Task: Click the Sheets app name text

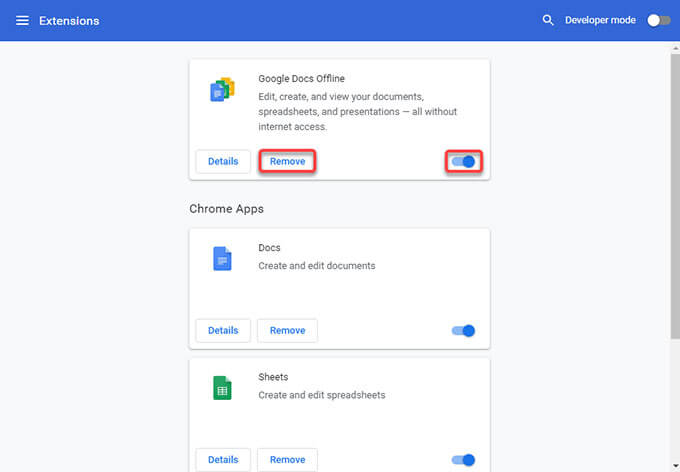Action: (273, 377)
